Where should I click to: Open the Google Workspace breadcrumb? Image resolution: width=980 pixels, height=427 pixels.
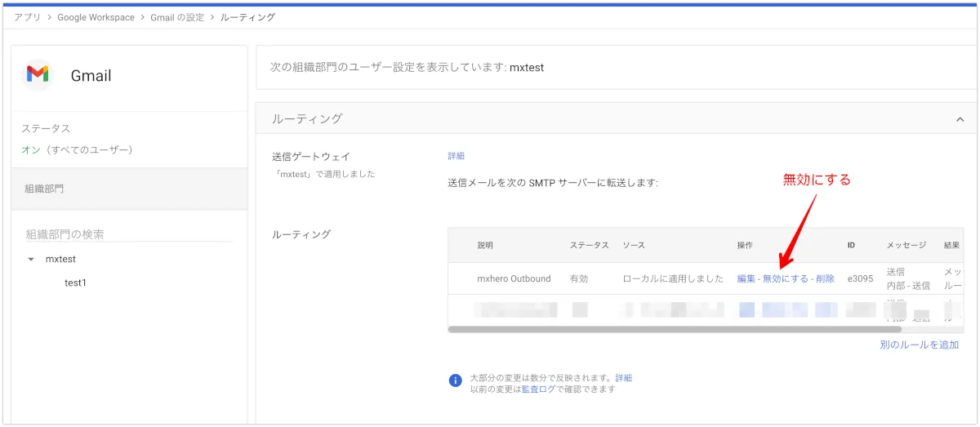click(x=96, y=17)
